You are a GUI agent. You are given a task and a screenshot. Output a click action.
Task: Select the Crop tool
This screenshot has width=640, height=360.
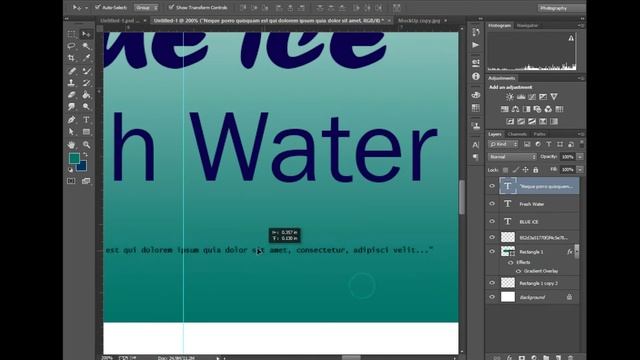[x=71, y=58]
